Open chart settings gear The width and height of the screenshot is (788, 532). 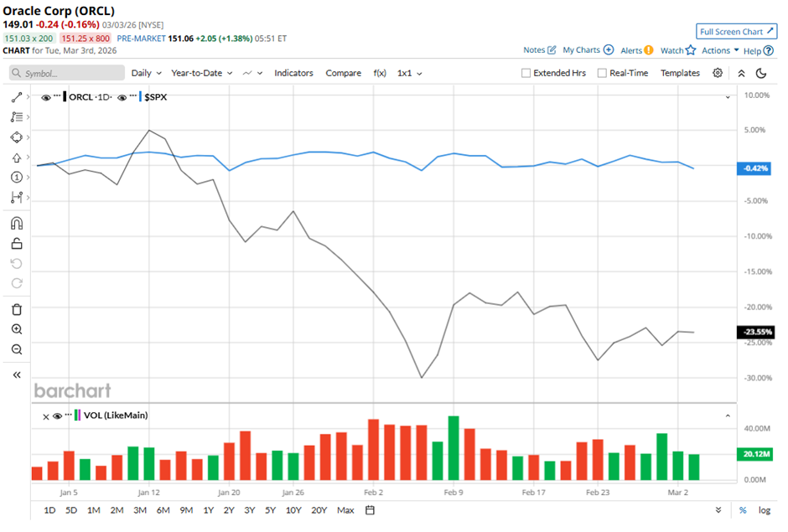pos(718,73)
